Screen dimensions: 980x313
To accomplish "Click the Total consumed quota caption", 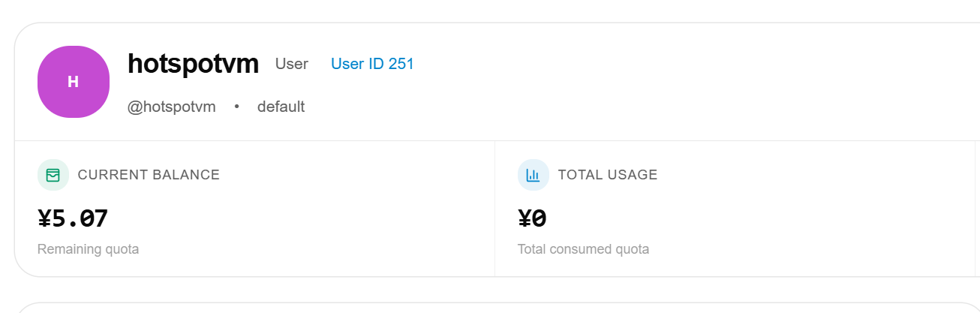I will (583, 249).
